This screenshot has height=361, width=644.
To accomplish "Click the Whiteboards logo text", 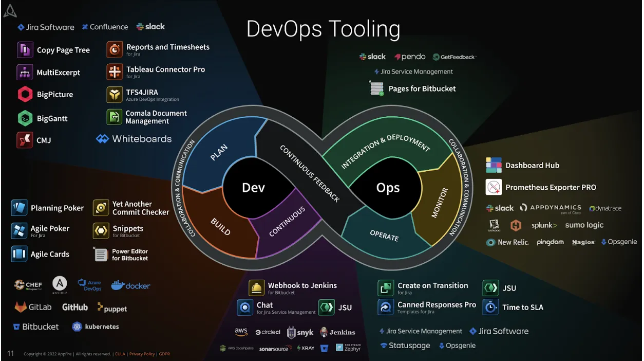I will pyautogui.click(x=134, y=139).
